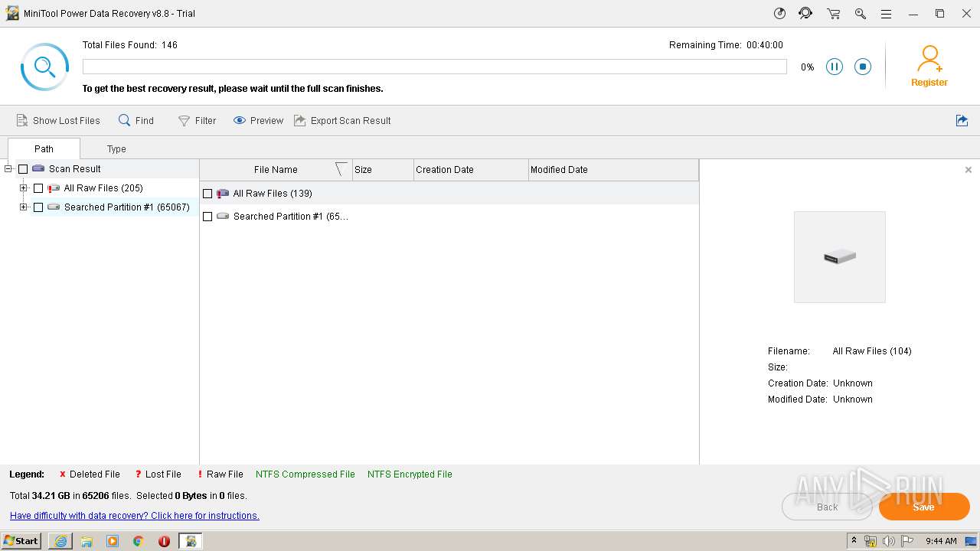Click the File Name sort arrow indicator

click(341, 169)
